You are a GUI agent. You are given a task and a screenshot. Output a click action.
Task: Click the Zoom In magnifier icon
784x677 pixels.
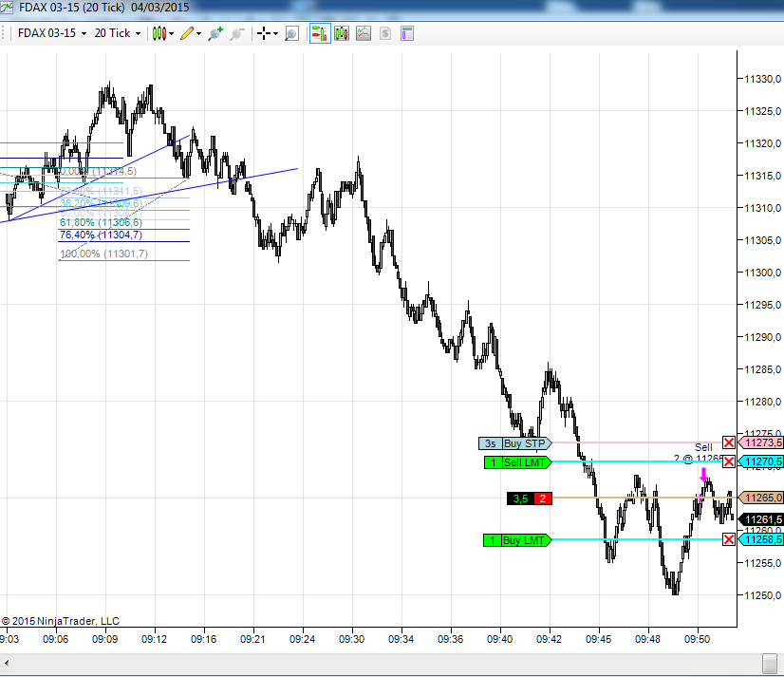(x=215, y=33)
